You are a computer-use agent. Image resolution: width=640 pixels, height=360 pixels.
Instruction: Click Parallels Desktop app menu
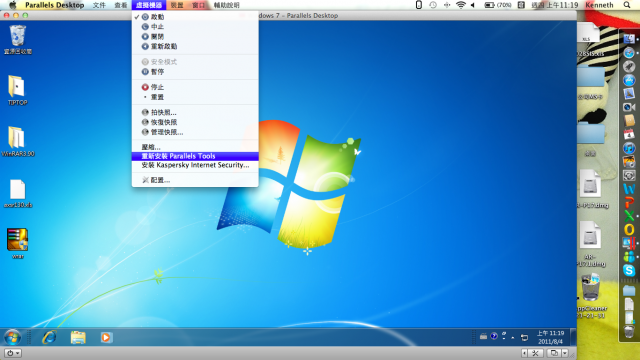pyautogui.click(x=55, y=5)
